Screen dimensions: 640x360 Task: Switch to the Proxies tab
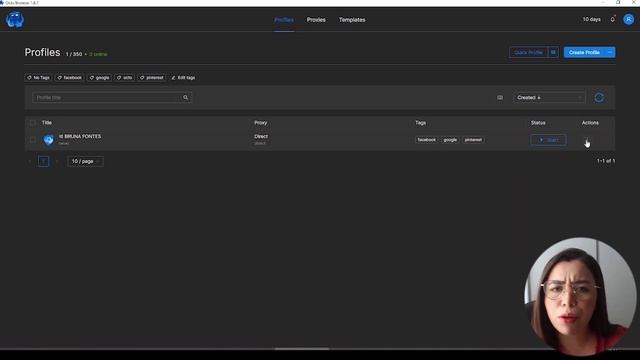coord(316,20)
